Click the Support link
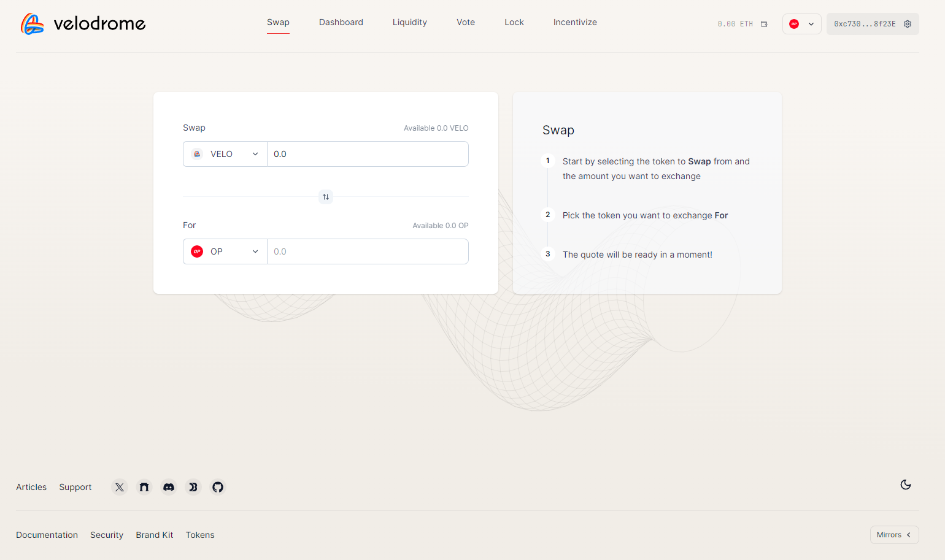 click(x=75, y=487)
